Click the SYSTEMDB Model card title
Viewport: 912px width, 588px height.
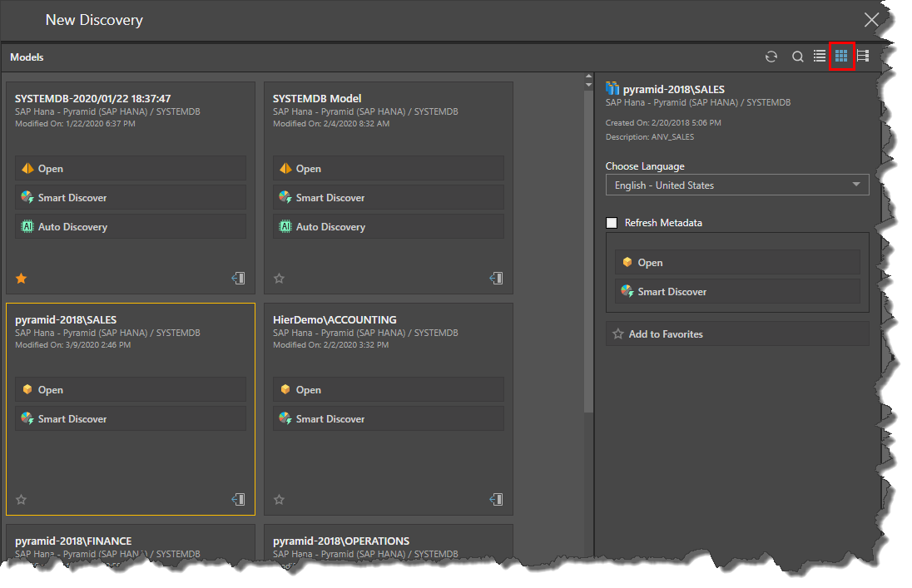coord(317,98)
